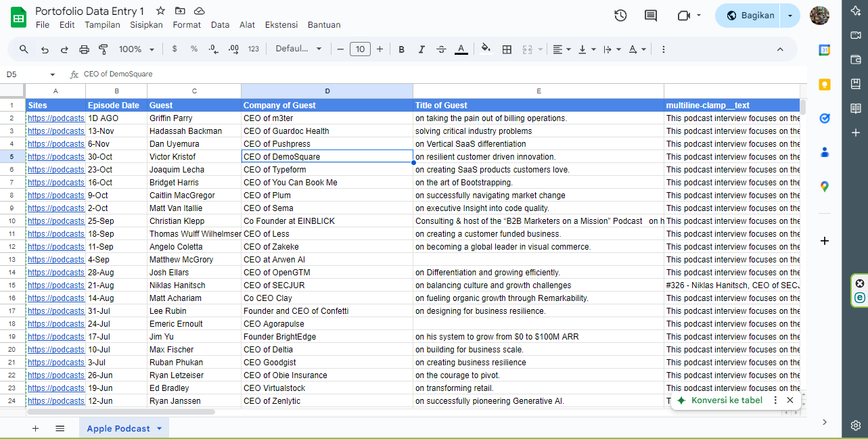
Task: Decrease font size with minus button
Action: pos(340,49)
